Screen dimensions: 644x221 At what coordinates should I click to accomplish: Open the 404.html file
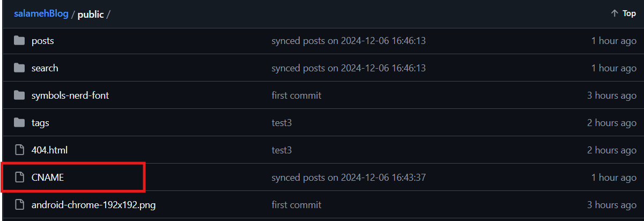(49, 150)
